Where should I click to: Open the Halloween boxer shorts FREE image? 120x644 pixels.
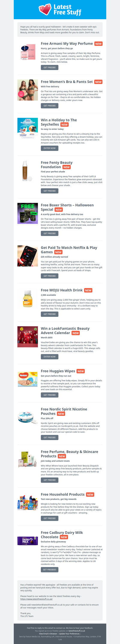(28, 213)
